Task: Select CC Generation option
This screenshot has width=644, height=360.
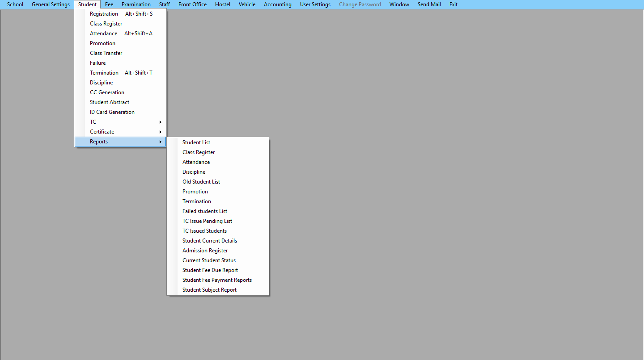Action: (x=107, y=92)
